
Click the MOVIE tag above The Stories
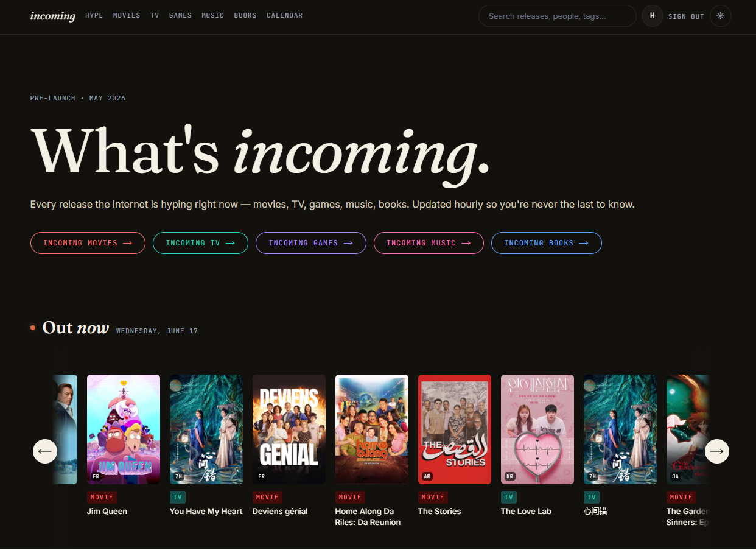tap(433, 497)
